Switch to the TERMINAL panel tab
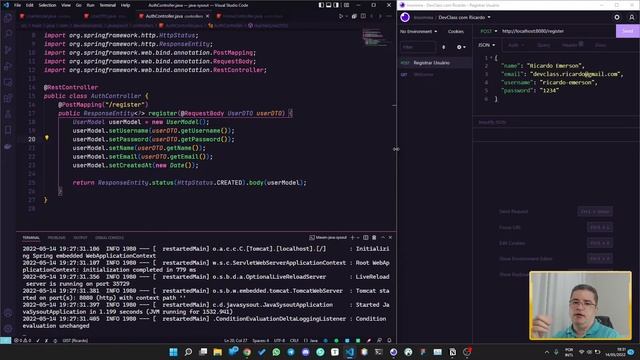The image size is (640, 360). (31, 238)
